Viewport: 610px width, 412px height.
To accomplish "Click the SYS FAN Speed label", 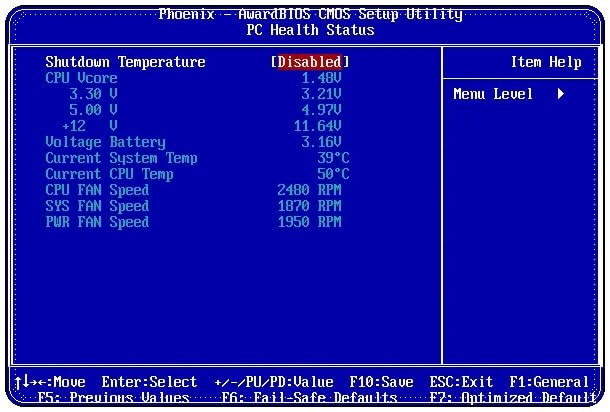I will click(97, 206).
